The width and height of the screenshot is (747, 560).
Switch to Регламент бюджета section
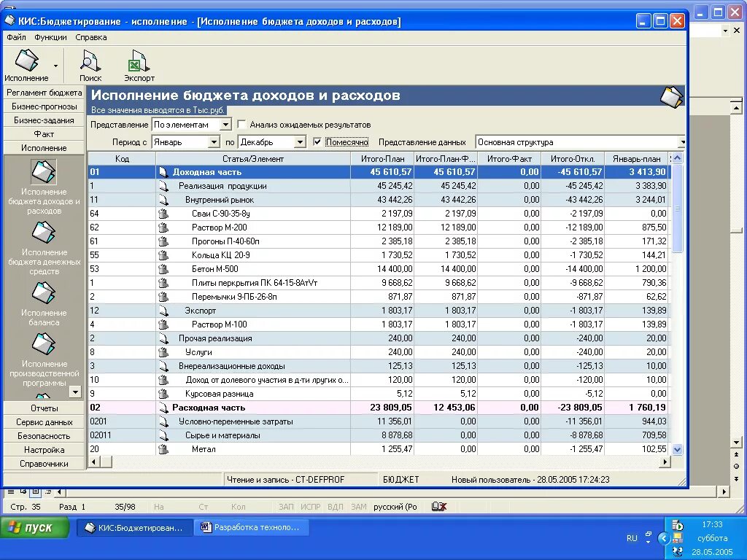pyautogui.click(x=44, y=93)
